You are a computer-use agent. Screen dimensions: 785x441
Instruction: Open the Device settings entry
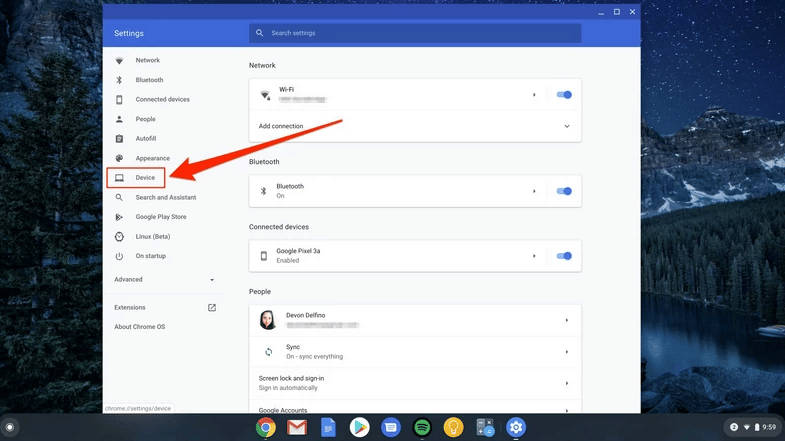pyautogui.click(x=145, y=178)
